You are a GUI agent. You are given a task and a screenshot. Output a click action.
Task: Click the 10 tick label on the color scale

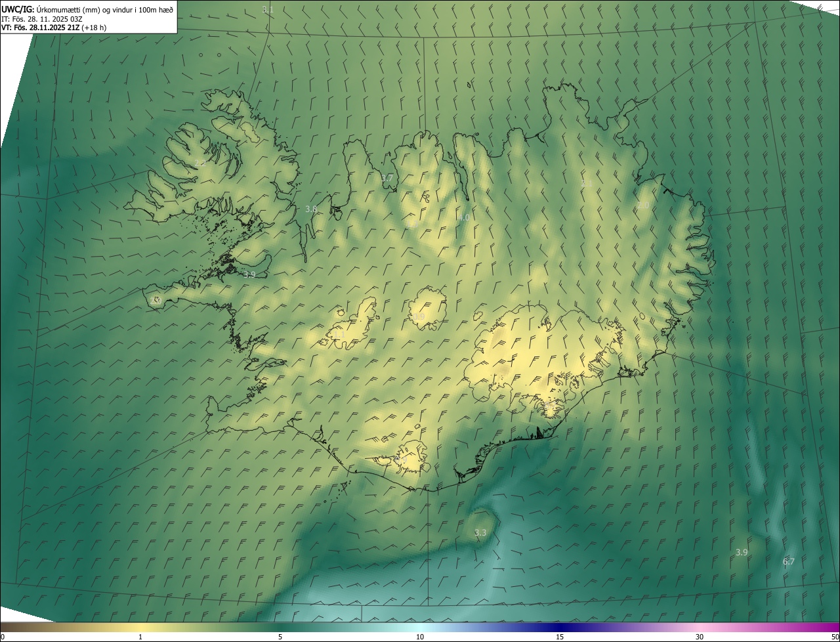420,637
